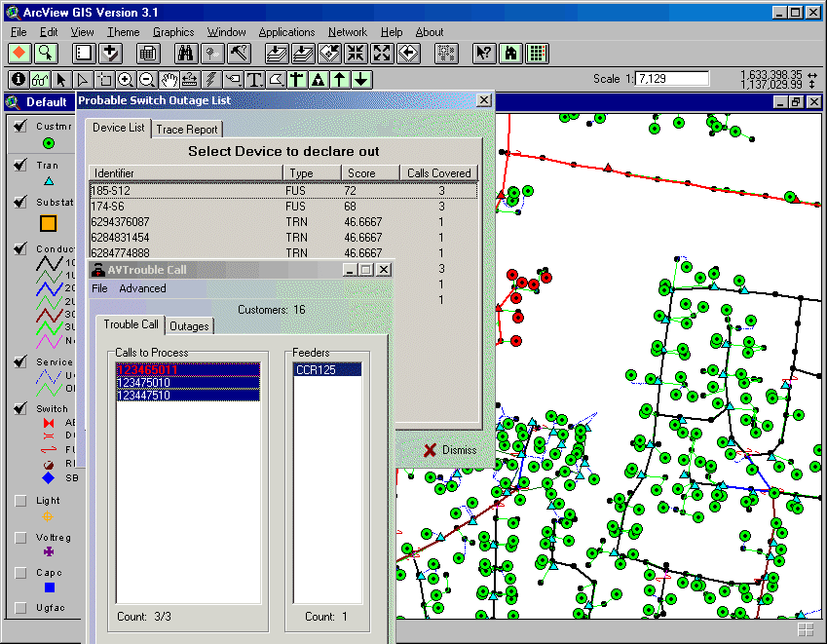The image size is (827, 644).
Task: Select the Pan hand tool
Action: click(x=169, y=80)
